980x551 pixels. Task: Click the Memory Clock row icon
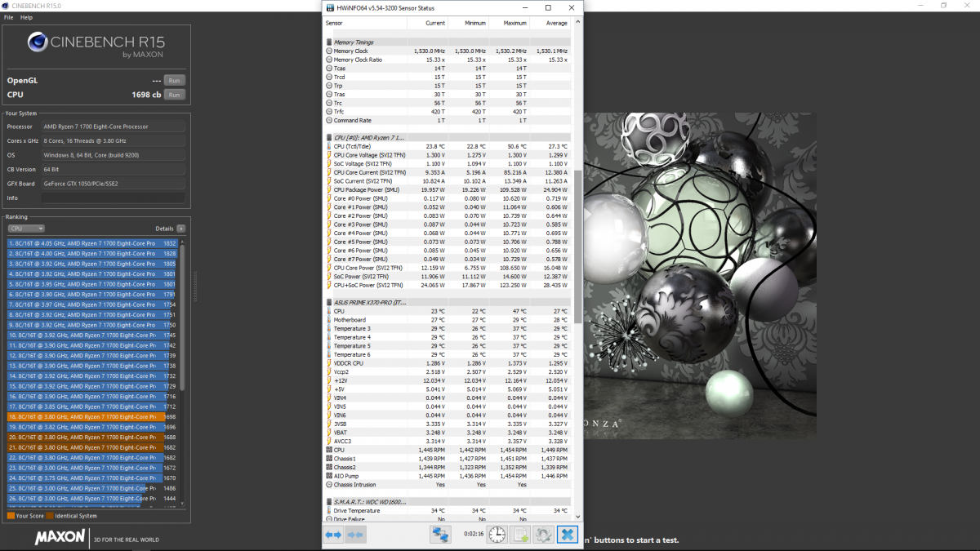click(x=329, y=51)
